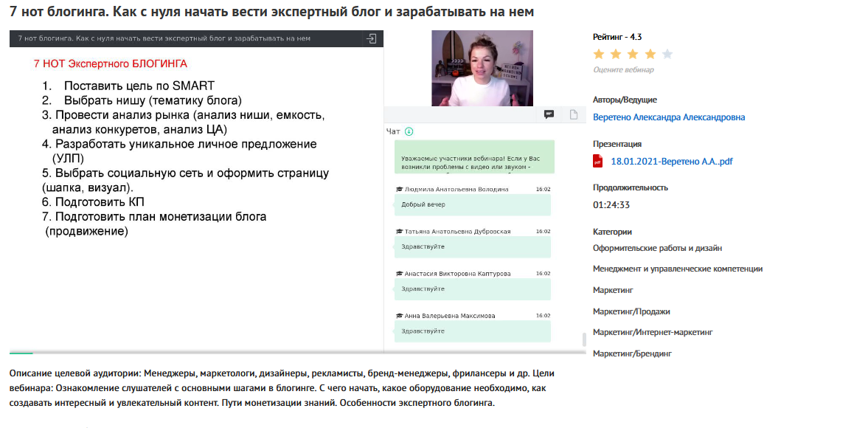The height and width of the screenshot is (428, 868).
Task: Go to Маркетинг/Интернет-маркетинг category
Action: pos(653,333)
